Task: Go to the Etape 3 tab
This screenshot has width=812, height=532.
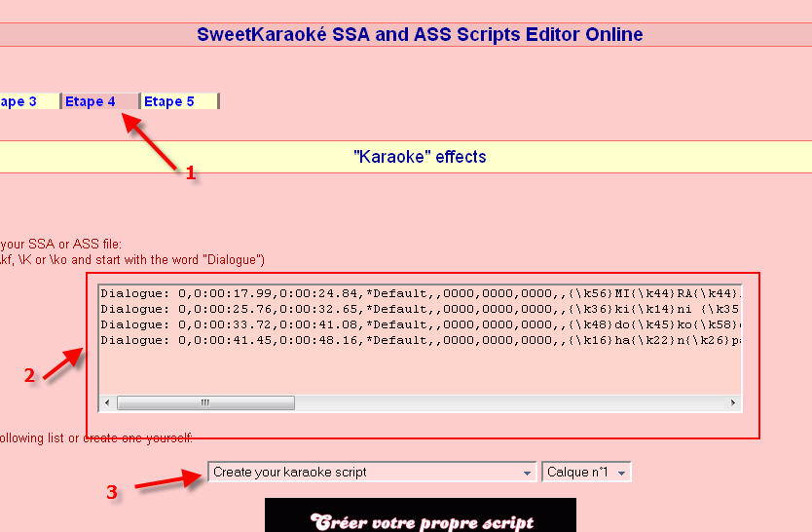Action: (28, 101)
